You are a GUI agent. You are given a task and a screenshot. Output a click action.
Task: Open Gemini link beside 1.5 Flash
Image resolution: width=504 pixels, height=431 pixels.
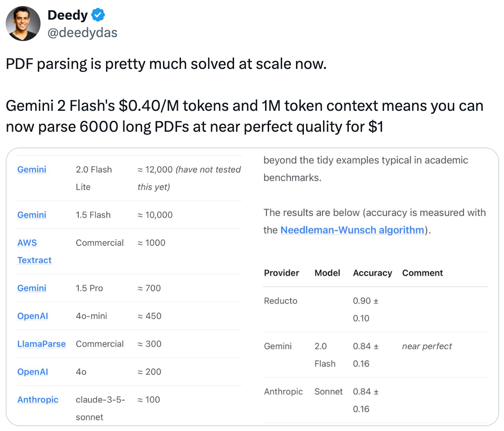[31, 215]
